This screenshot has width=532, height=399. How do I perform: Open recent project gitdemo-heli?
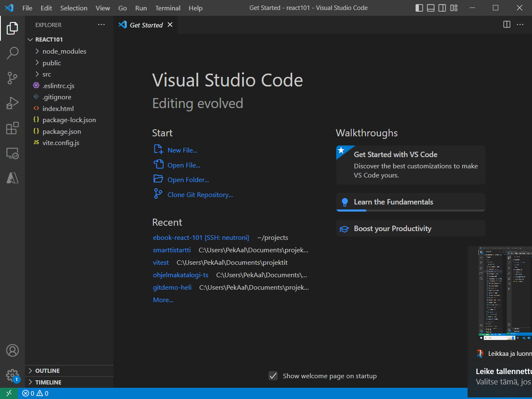(172, 288)
